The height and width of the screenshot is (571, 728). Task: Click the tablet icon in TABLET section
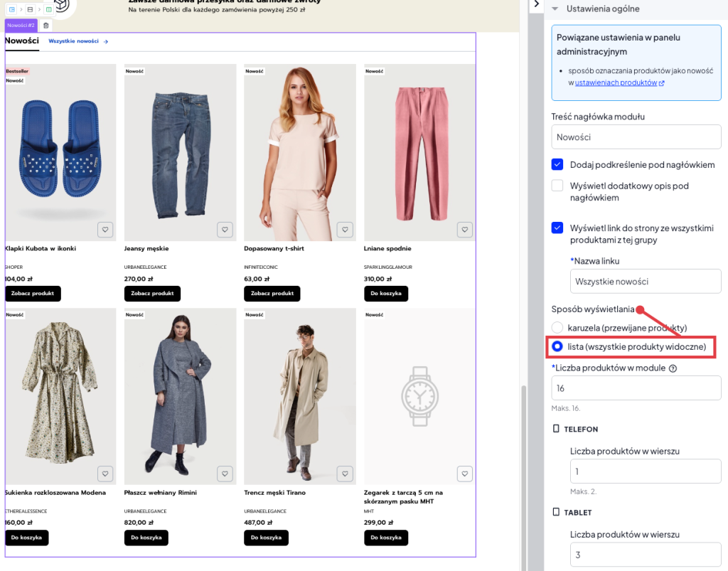click(555, 511)
